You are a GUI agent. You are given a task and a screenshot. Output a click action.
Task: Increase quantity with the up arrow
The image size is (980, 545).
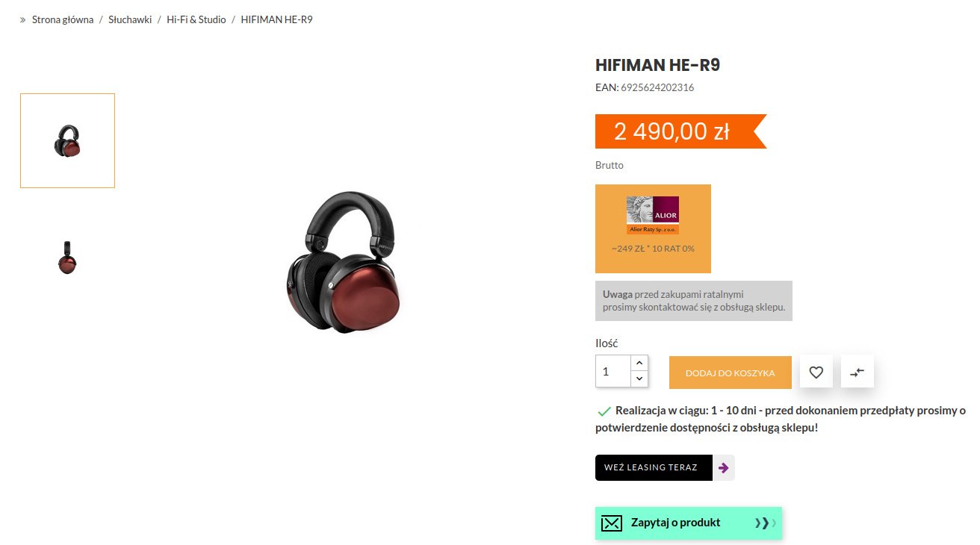pos(639,363)
